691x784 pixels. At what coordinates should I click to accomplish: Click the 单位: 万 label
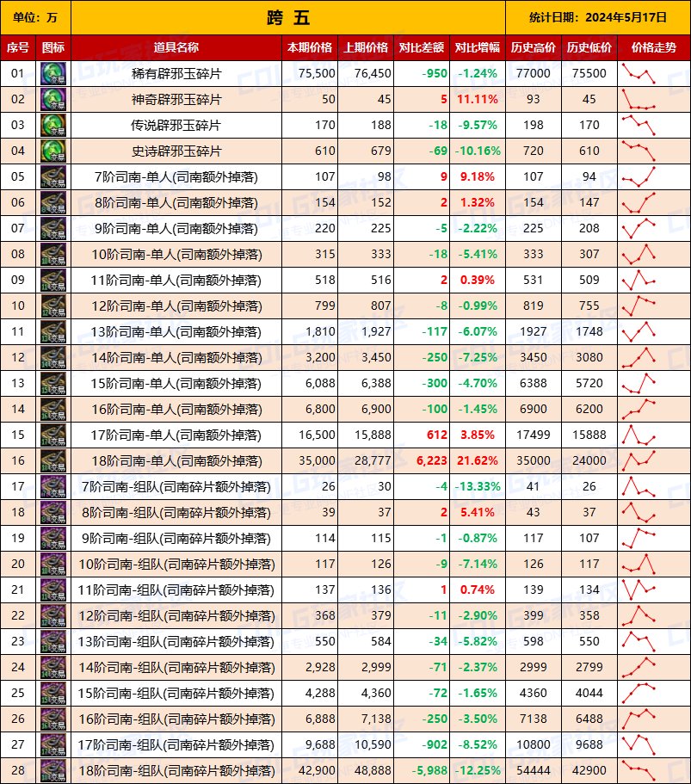35,17
